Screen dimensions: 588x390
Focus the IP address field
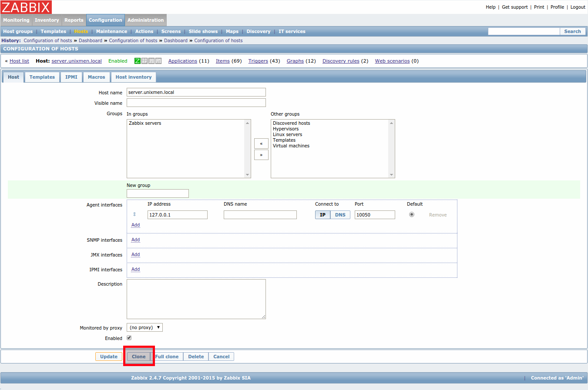coord(178,215)
